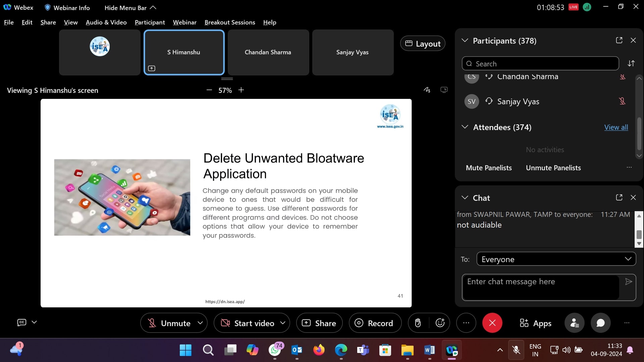Collapse the Attendees (374) section

tap(465, 127)
